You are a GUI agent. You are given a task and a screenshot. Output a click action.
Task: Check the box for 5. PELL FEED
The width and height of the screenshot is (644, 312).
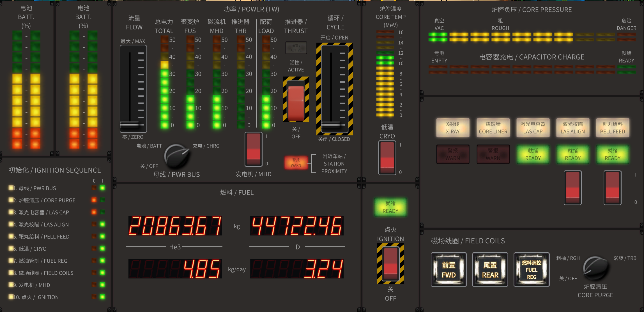pos(11,236)
